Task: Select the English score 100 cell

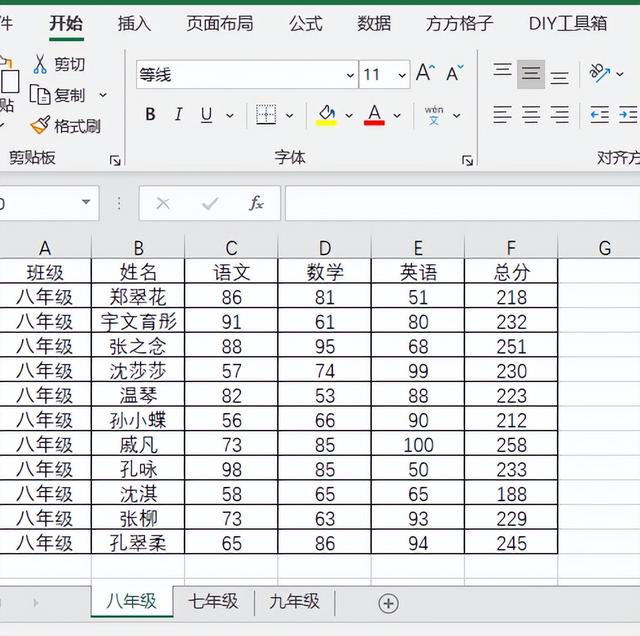Action: 418,445
